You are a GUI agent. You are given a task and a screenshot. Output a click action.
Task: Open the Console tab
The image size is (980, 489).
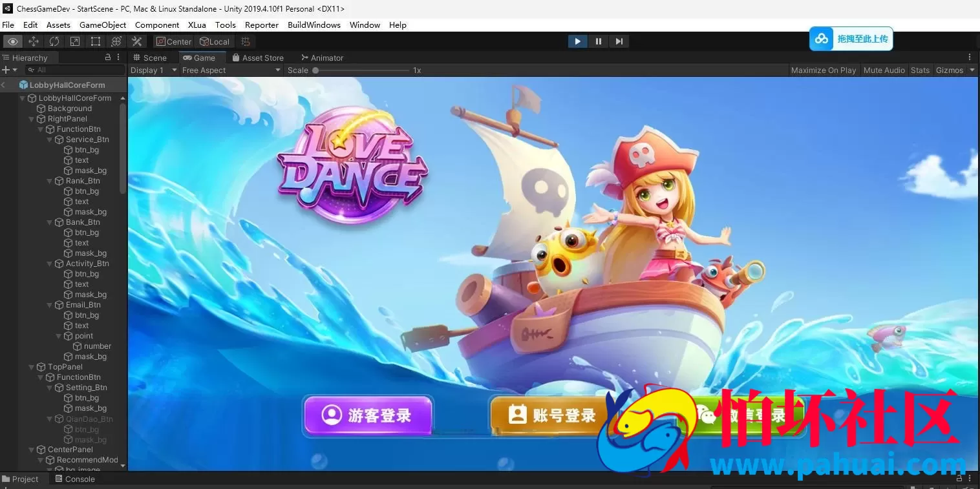75,479
